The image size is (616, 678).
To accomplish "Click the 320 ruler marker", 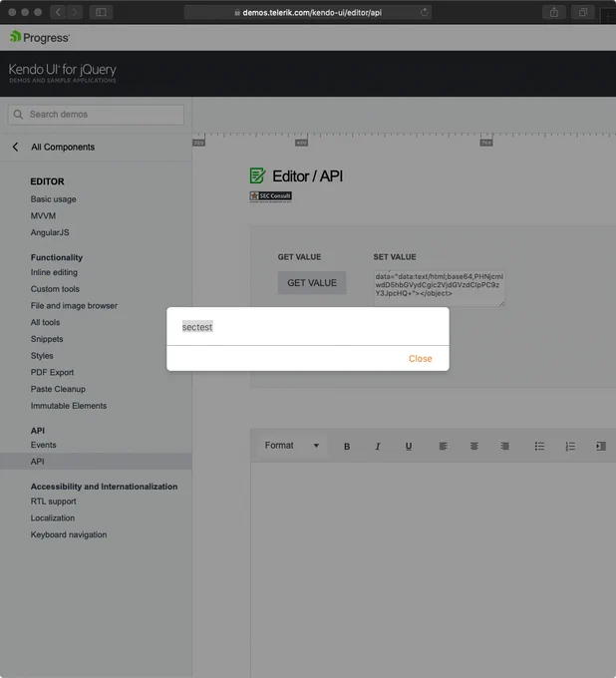I will click(198, 143).
